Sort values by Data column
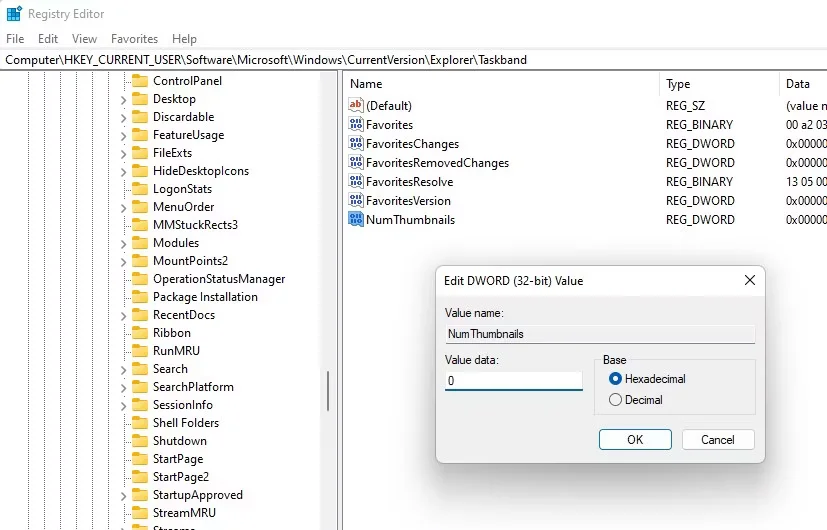The width and height of the screenshot is (827, 530). [x=803, y=84]
